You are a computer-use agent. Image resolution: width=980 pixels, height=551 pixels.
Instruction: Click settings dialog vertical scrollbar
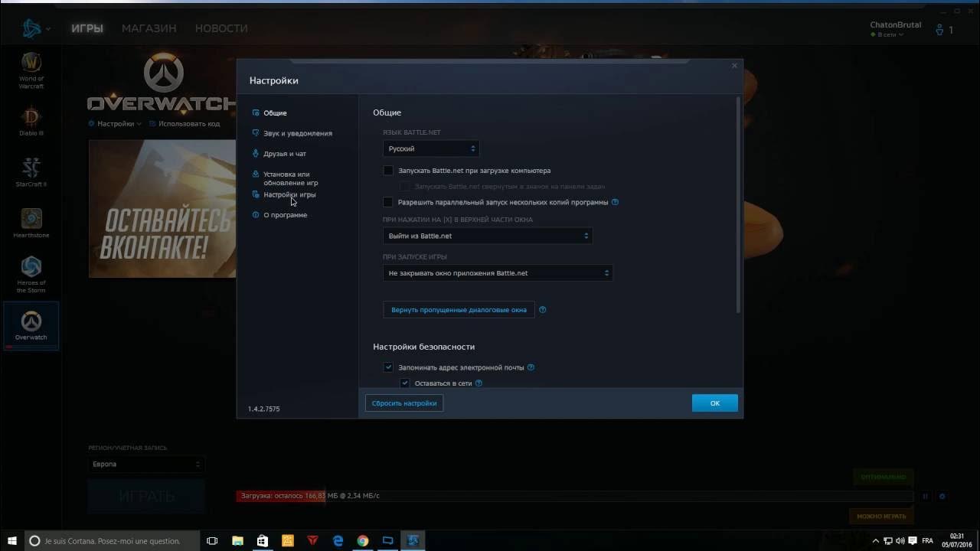click(738, 204)
